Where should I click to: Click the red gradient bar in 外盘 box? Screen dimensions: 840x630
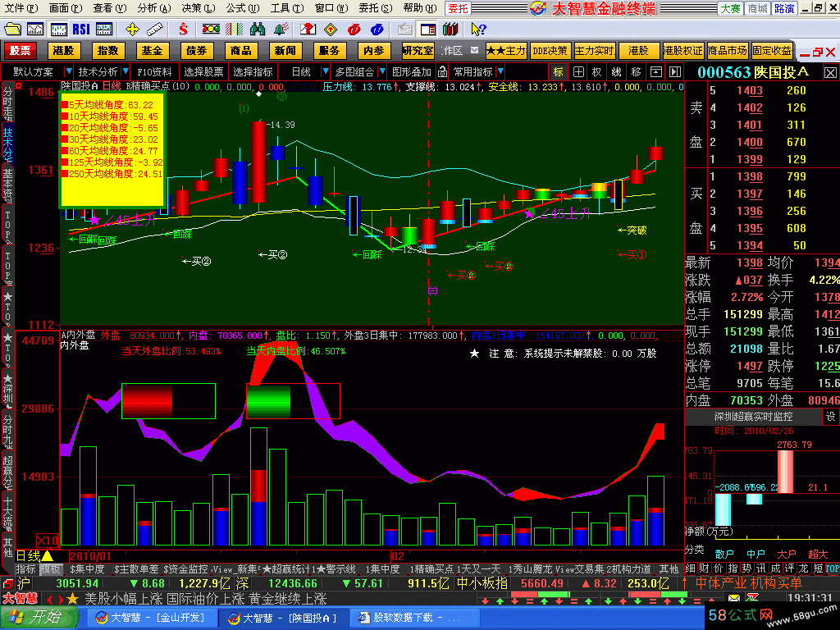click(x=148, y=400)
